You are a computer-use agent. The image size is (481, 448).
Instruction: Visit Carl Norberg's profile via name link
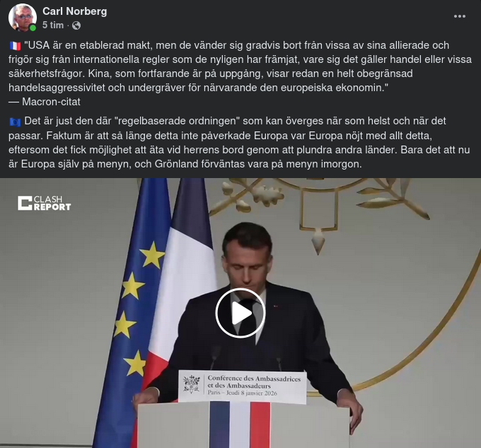click(x=74, y=11)
